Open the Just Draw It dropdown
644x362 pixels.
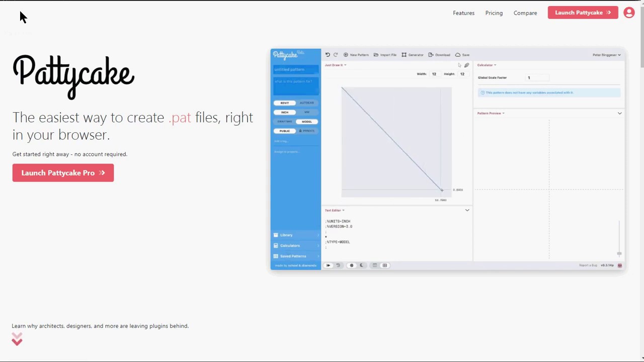click(x=336, y=65)
